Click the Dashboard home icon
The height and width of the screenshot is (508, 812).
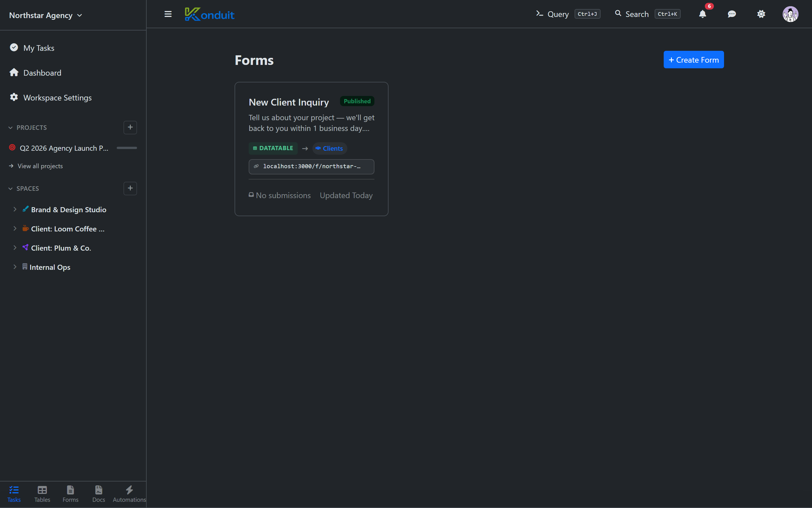point(14,72)
